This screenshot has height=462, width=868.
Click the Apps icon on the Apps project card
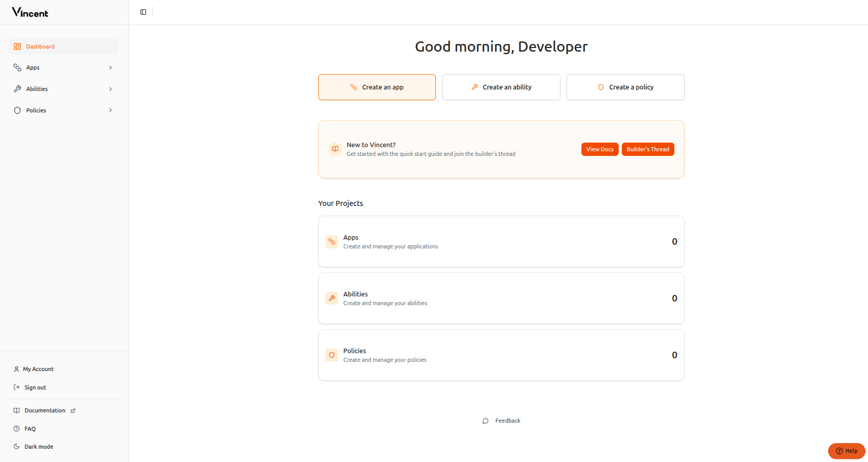point(332,241)
